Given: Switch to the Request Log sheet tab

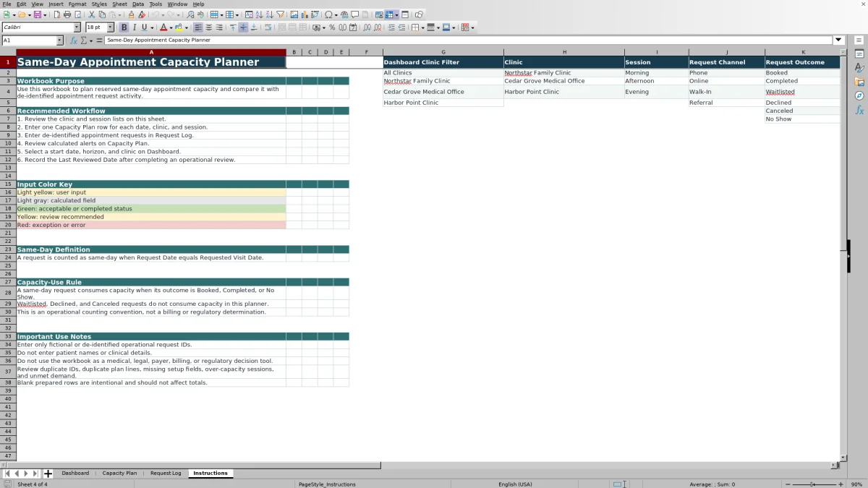Looking at the screenshot, I should tap(166, 474).
